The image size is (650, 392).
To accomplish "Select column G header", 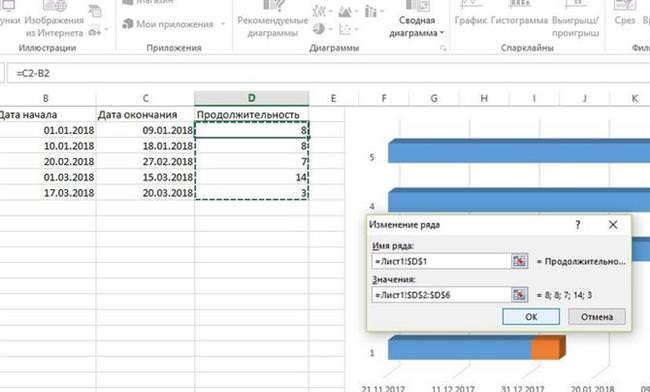I will click(434, 98).
